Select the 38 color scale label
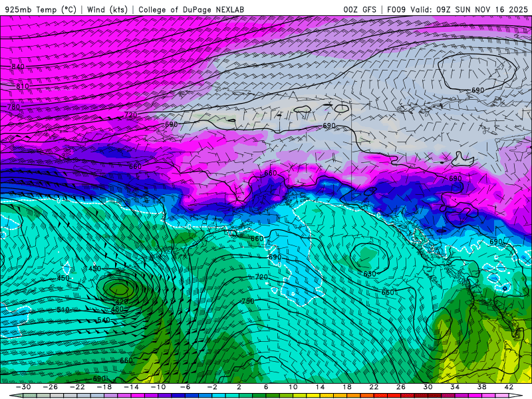 pos(481,387)
